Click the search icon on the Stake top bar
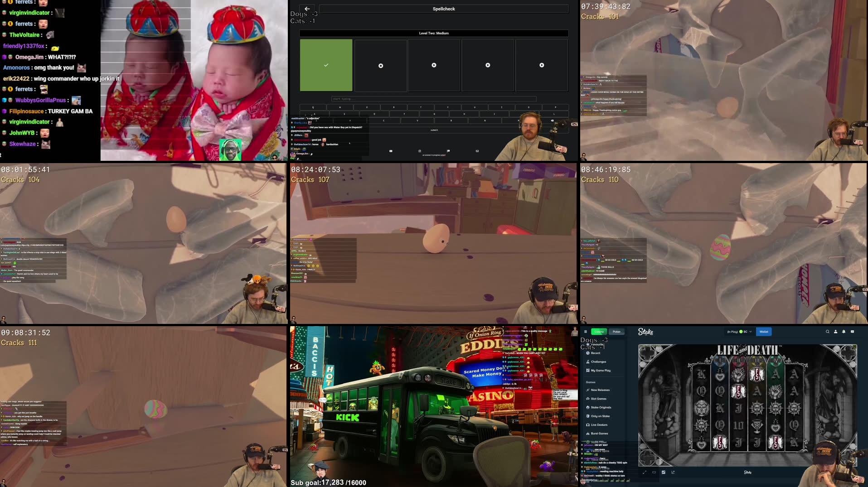868x487 pixels. (827, 332)
